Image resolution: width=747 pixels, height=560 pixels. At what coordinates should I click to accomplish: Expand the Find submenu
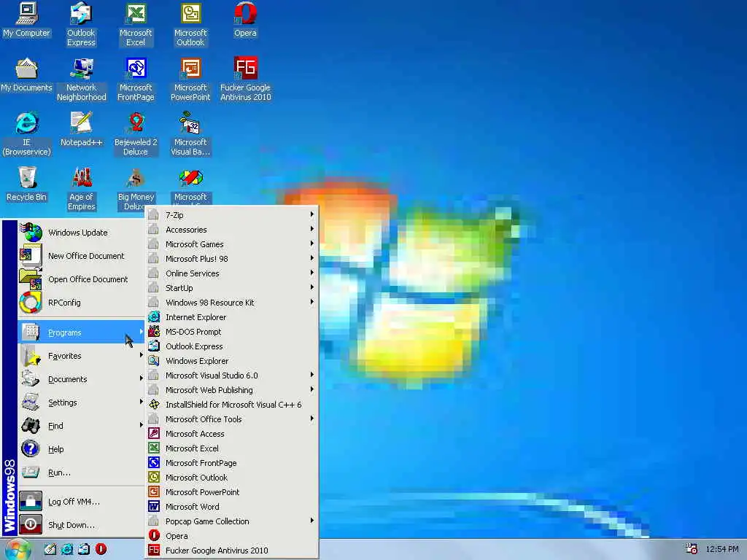[x=81, y=426]
